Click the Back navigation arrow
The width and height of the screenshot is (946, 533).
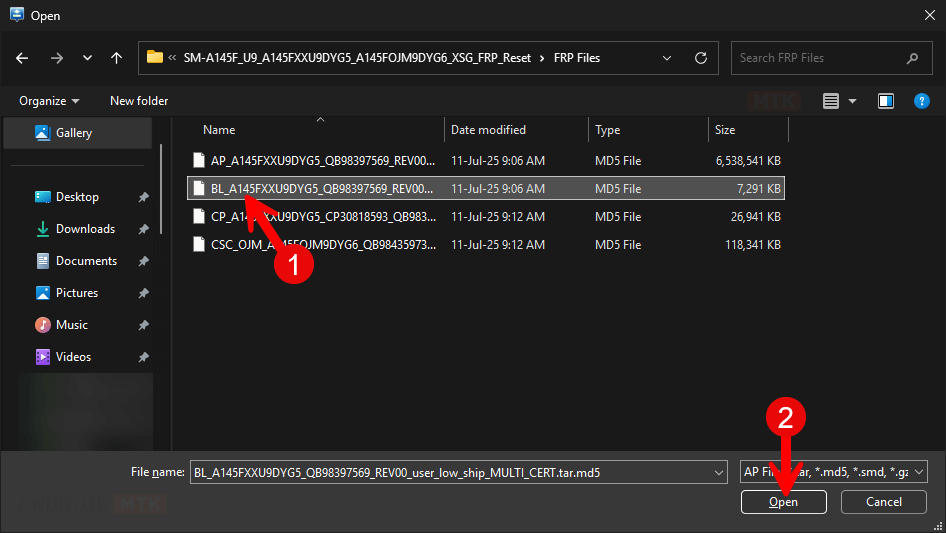[23, 58]
